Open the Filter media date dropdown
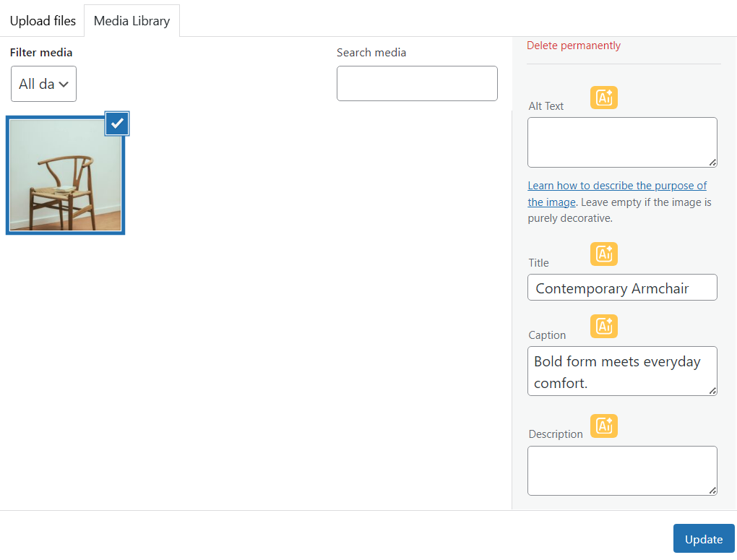 (x=43, y=84)
